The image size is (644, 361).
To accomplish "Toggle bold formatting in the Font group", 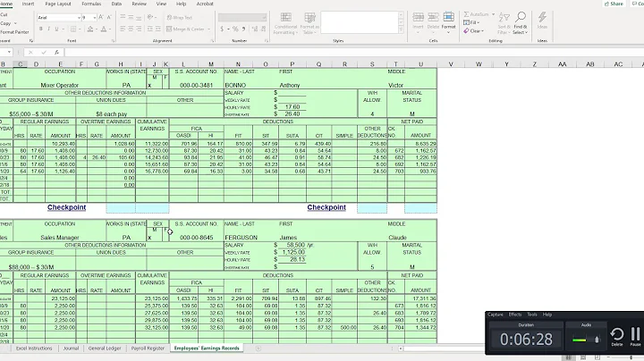I will tap(40, 29).
